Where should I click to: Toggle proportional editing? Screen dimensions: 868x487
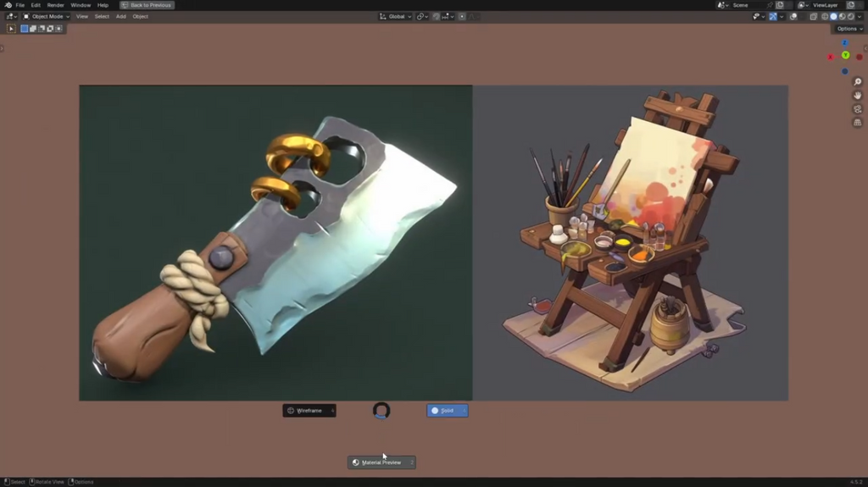coord(462,17)
